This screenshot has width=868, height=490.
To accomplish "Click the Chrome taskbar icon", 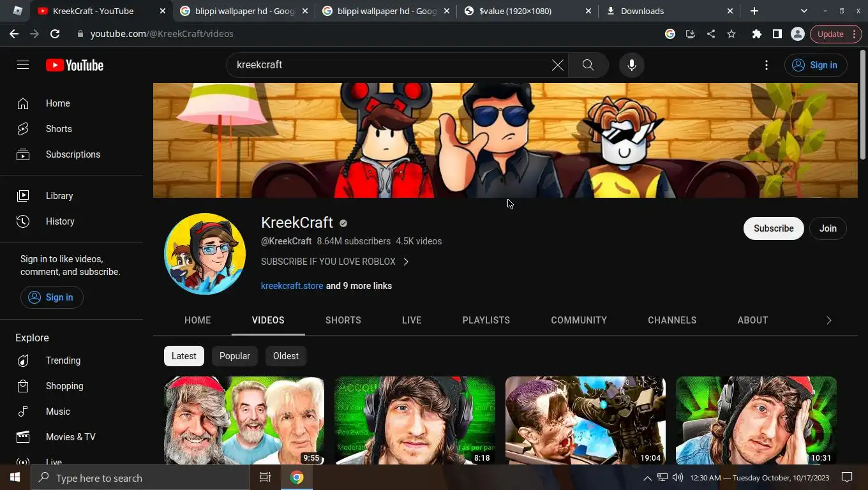I will point(297,477).
